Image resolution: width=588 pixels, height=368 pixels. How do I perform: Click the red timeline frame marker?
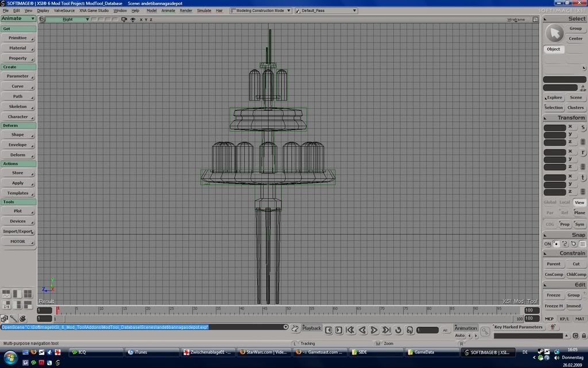[57, 310]
